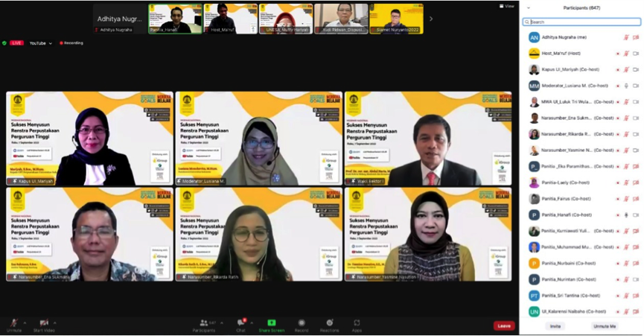Click Panitia_Nurbaini's orange P avatar
This screenshot has height=336, width=644.
(534, 263)
